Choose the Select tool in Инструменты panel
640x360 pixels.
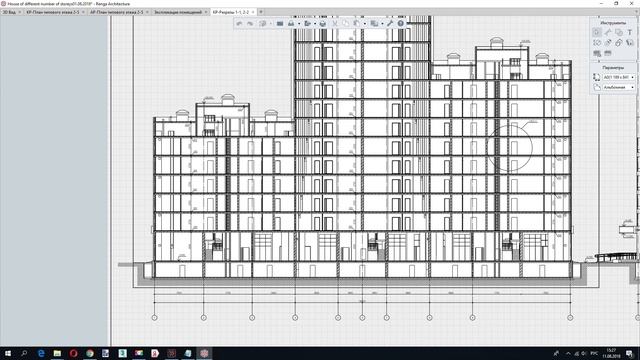[597, 33]
